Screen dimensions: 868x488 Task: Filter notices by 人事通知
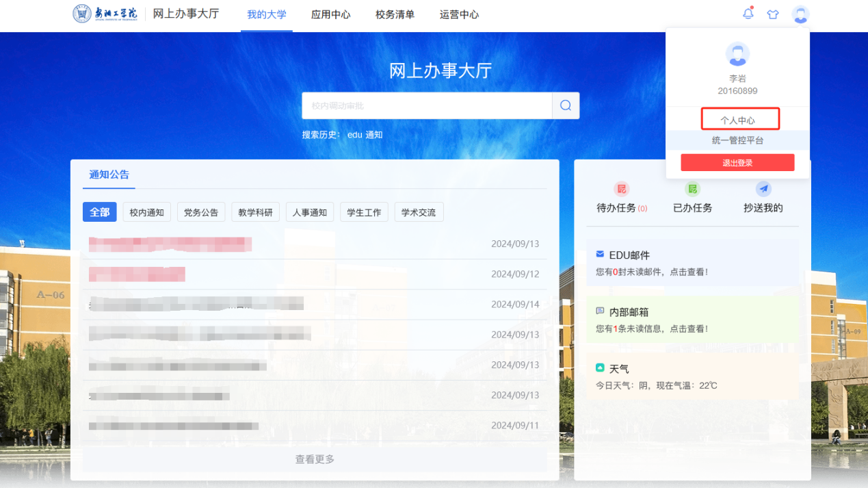[310, 212]
